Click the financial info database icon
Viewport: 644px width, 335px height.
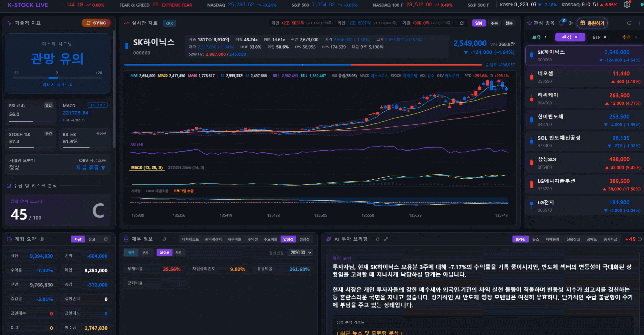pyautogui.click(x=126, y=239)
